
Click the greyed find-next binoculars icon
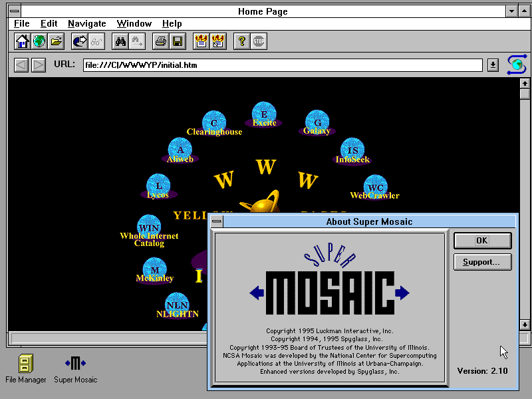pyautogui.click(x=137, y=41)
